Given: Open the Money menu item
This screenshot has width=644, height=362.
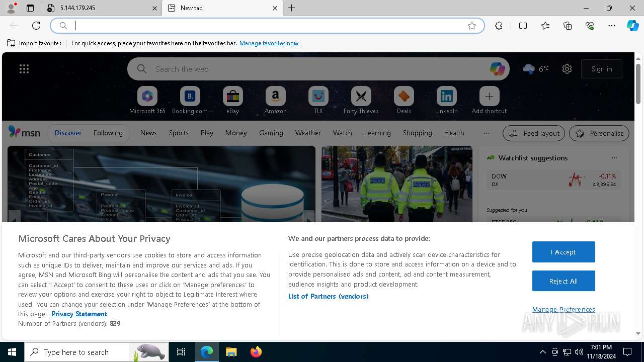Looking at the screenshot, I should pyautogui.click(x=236, y=133).
